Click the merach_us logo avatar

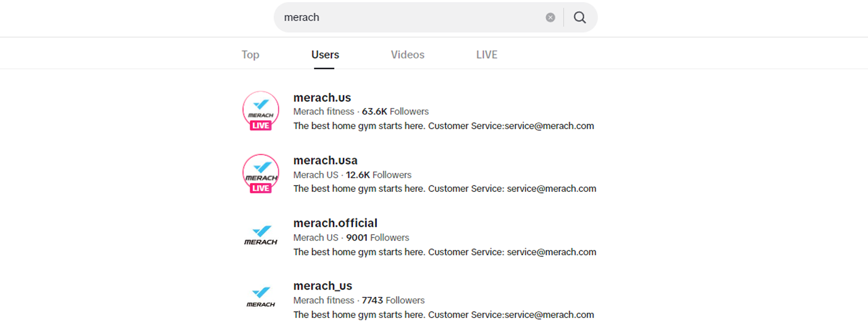[x=260, y=298]
